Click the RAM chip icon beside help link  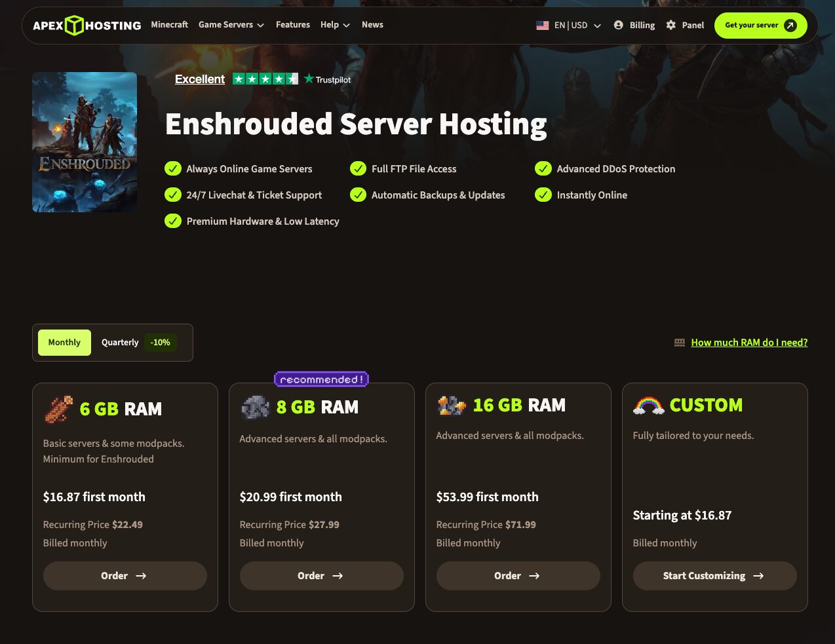(x=680, y=343)
